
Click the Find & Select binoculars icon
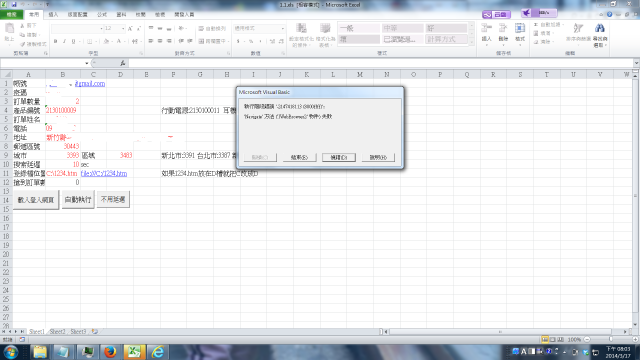click(x=600, y=29)
